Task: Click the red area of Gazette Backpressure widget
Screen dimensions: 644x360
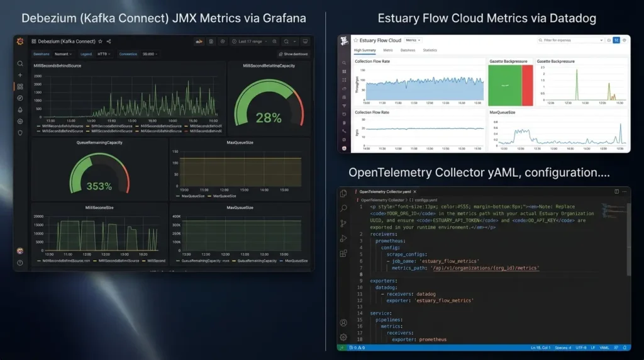Action: coord(528,86)
